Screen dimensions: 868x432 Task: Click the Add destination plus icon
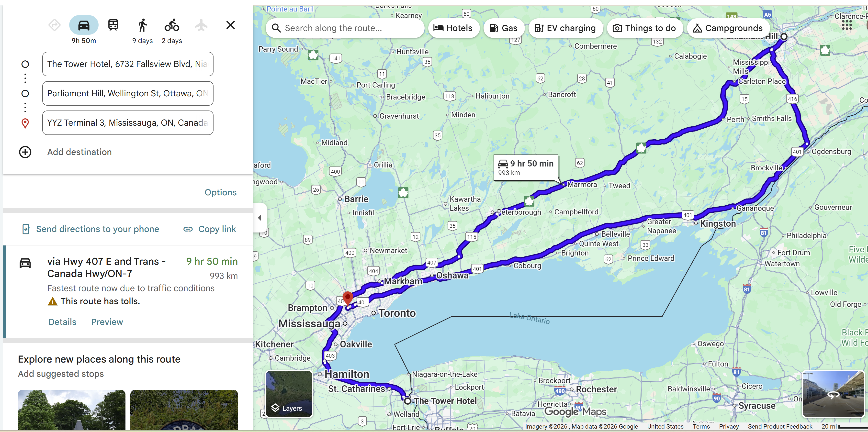pyautogui.click(x=25, y=152)
